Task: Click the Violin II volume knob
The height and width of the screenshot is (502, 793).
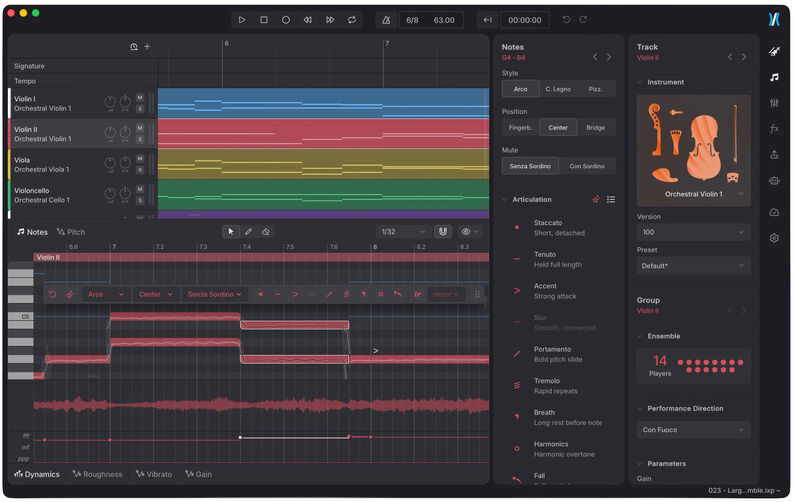Action: tap(110, 133)
